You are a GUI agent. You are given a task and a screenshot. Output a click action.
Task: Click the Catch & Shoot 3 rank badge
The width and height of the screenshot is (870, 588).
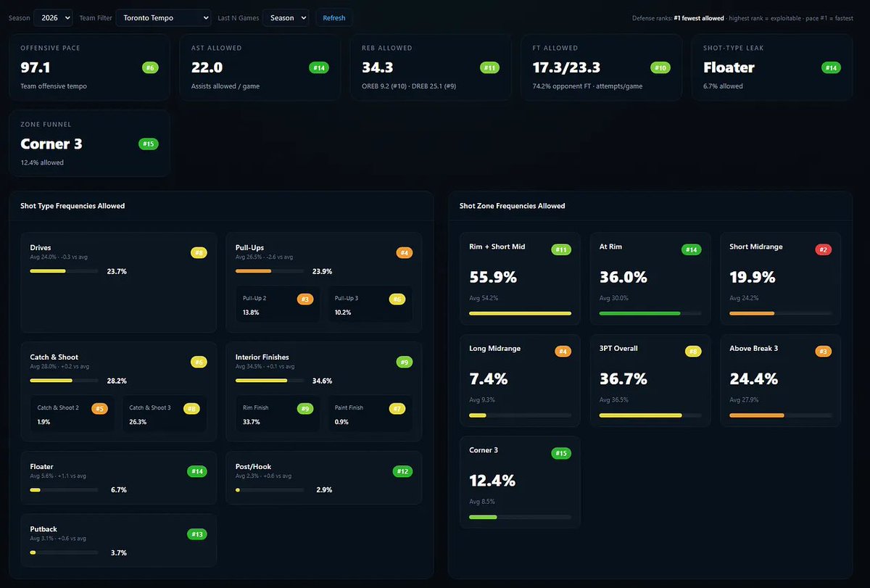192,408
